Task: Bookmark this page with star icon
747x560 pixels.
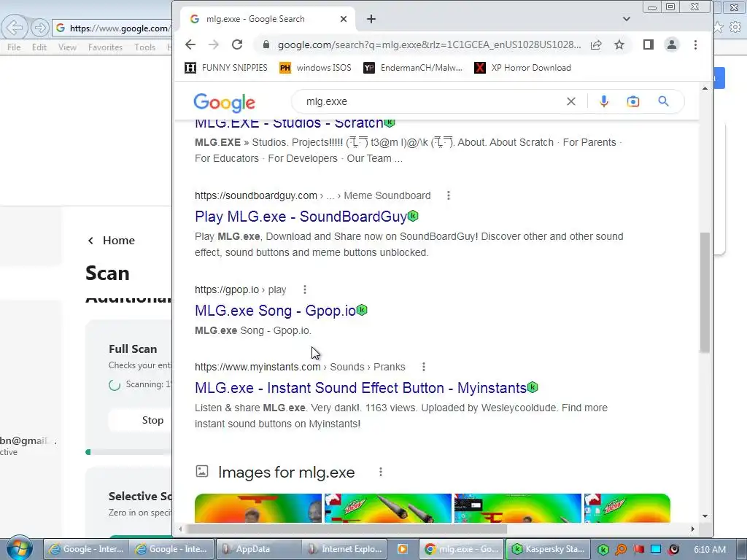Action: point(619,44)
